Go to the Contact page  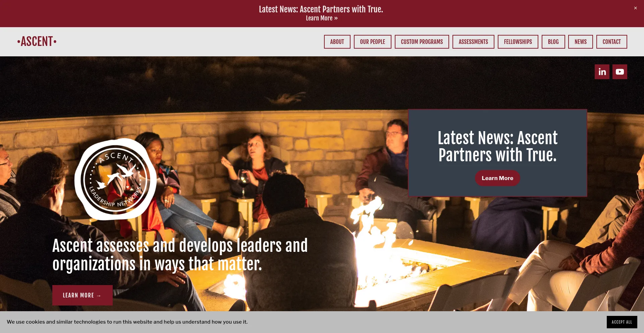612,42
